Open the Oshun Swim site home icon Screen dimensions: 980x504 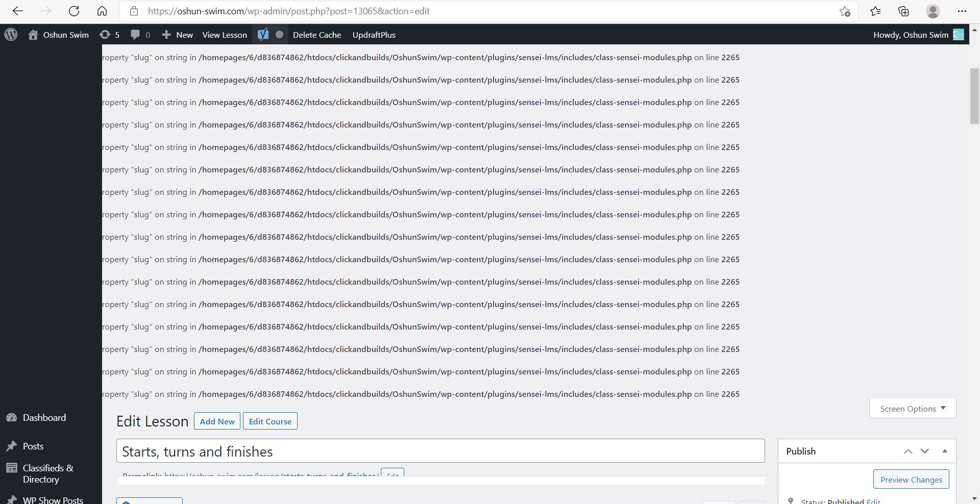tap(33, 35)
